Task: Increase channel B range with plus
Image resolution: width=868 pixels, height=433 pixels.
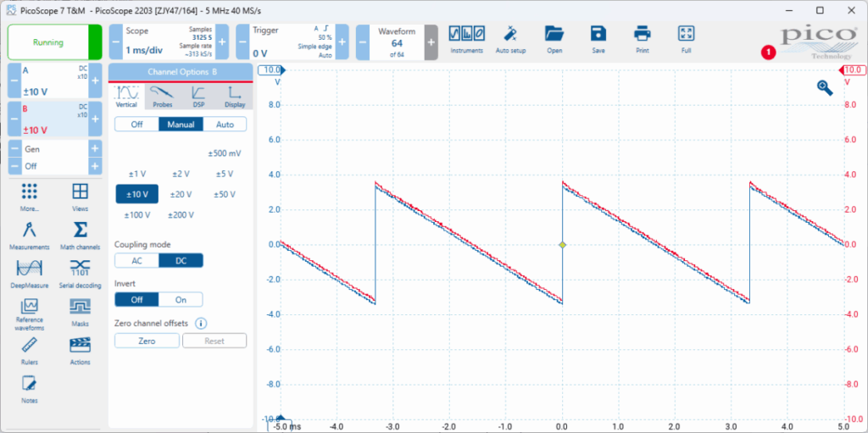Action: [95, 119]
